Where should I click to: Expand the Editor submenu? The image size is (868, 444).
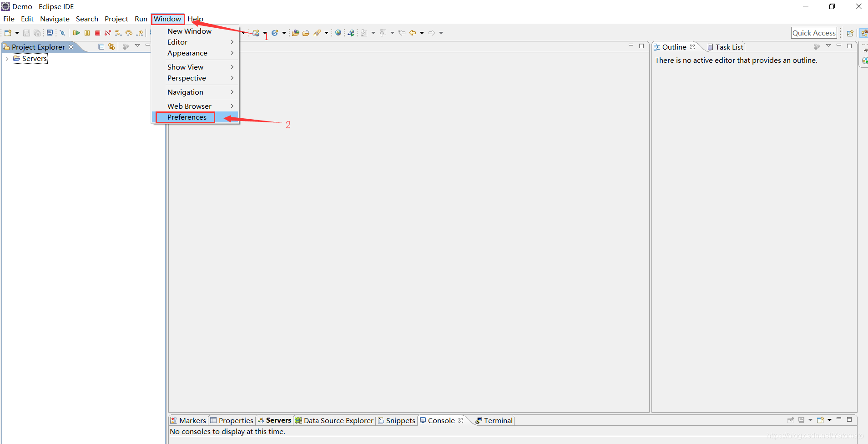[195, 42]
